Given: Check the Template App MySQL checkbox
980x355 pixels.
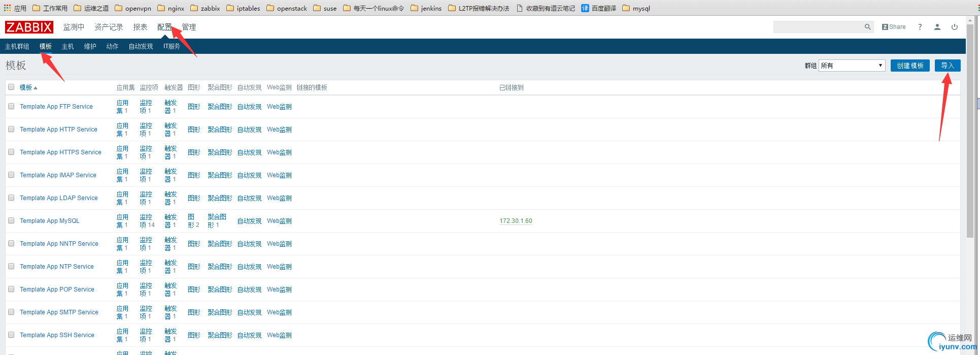Looking at the screenshot, I should click(11, 220).
